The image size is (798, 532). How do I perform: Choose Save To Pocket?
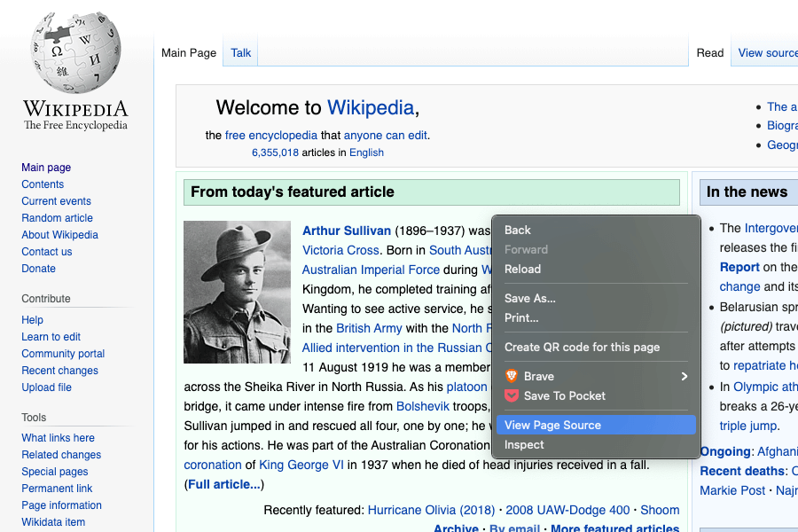596,395
